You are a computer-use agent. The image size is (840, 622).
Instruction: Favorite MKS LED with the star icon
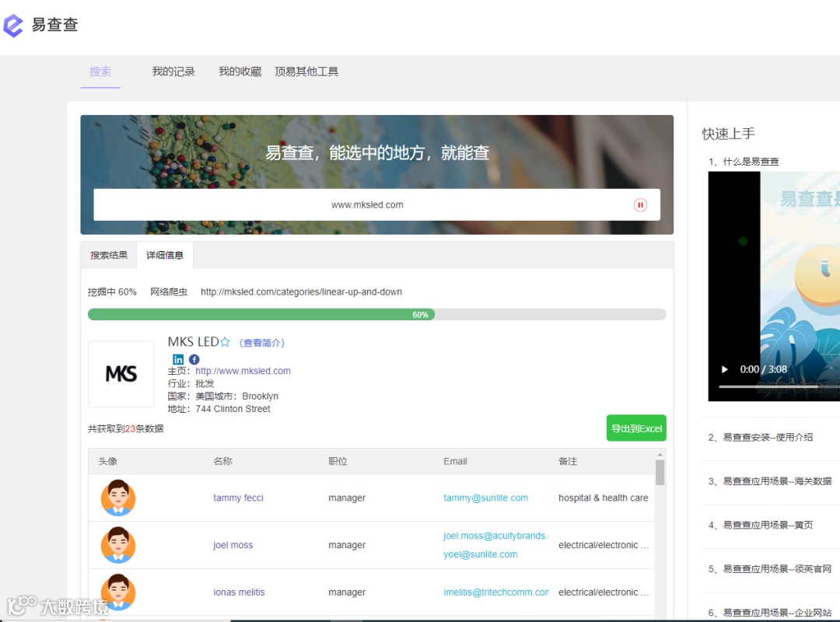tap(225, 342)
